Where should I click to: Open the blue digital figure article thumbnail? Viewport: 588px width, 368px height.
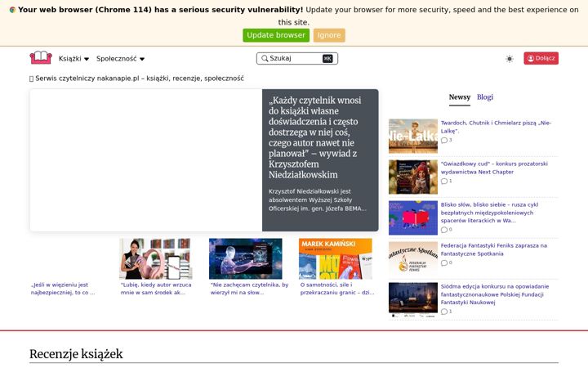click(246, 258)
